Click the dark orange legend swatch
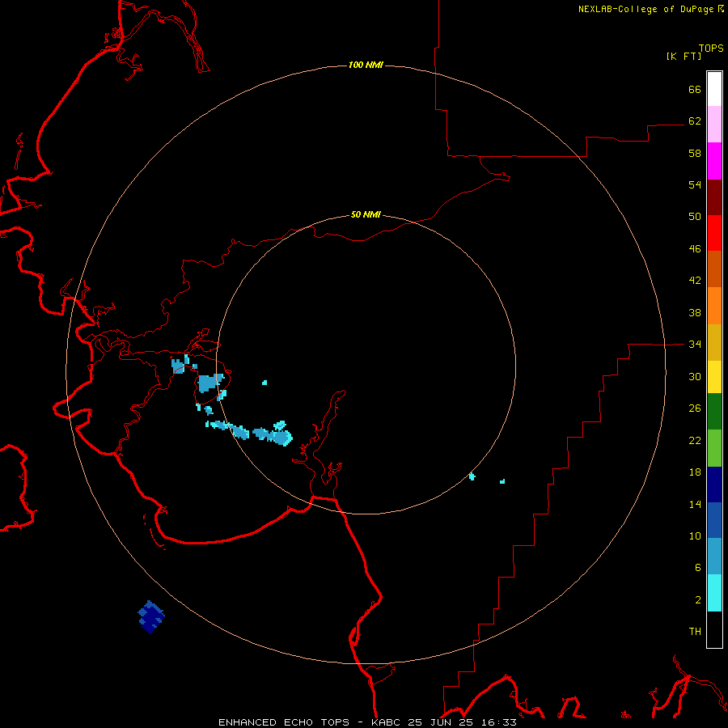Screen dimensions: 728x728 tap(714, 269)
